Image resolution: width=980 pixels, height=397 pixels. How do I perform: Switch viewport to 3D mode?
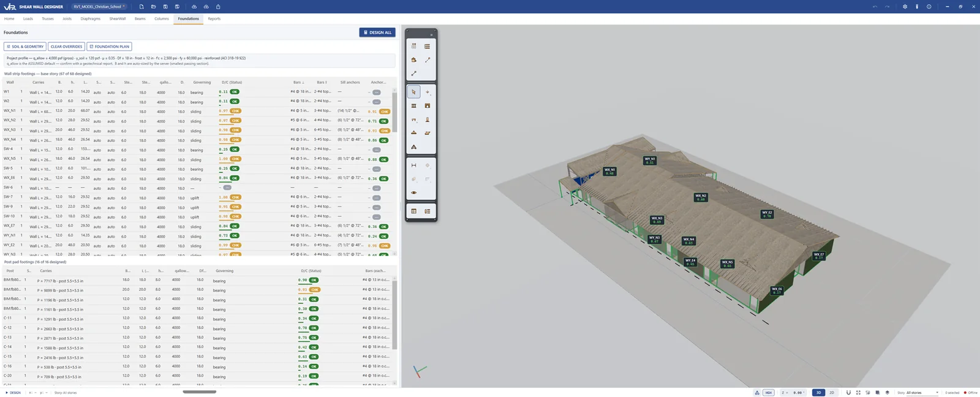coord(818,393)
